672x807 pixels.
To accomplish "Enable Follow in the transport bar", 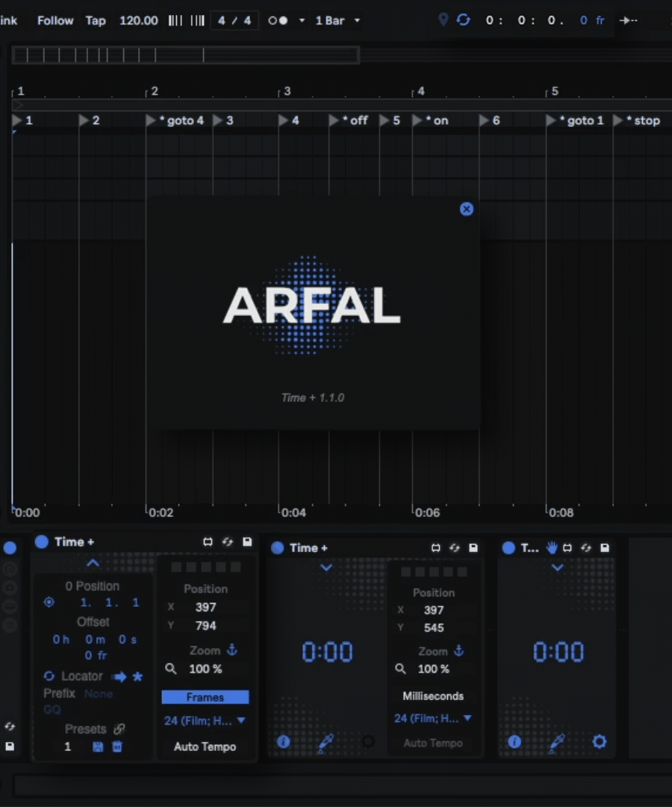I will pos(55,20).
